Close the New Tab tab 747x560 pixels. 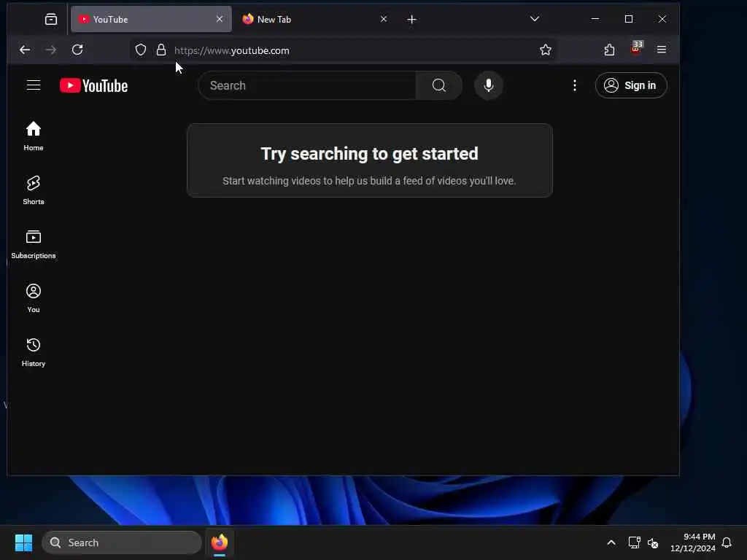coord(384,19)
